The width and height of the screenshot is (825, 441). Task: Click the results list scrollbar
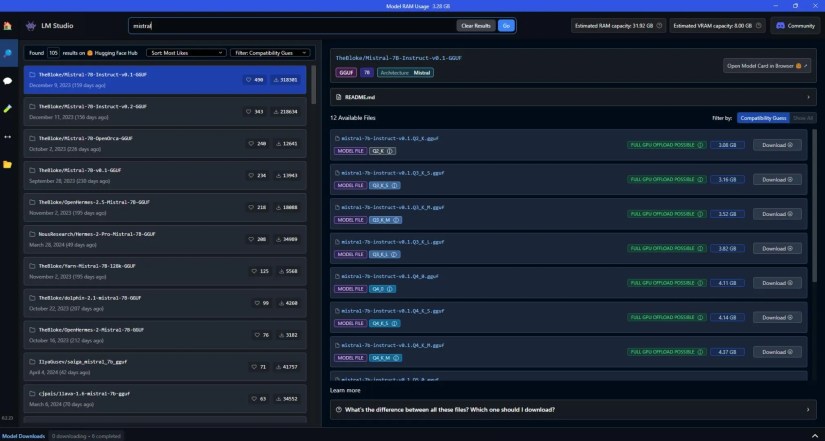[x=314, y=84]
